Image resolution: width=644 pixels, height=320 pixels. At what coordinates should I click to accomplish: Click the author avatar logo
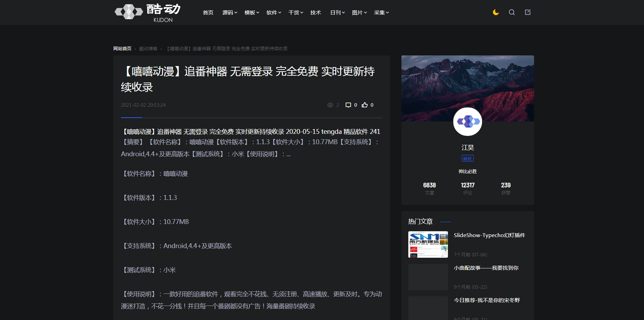click(468, 121)
